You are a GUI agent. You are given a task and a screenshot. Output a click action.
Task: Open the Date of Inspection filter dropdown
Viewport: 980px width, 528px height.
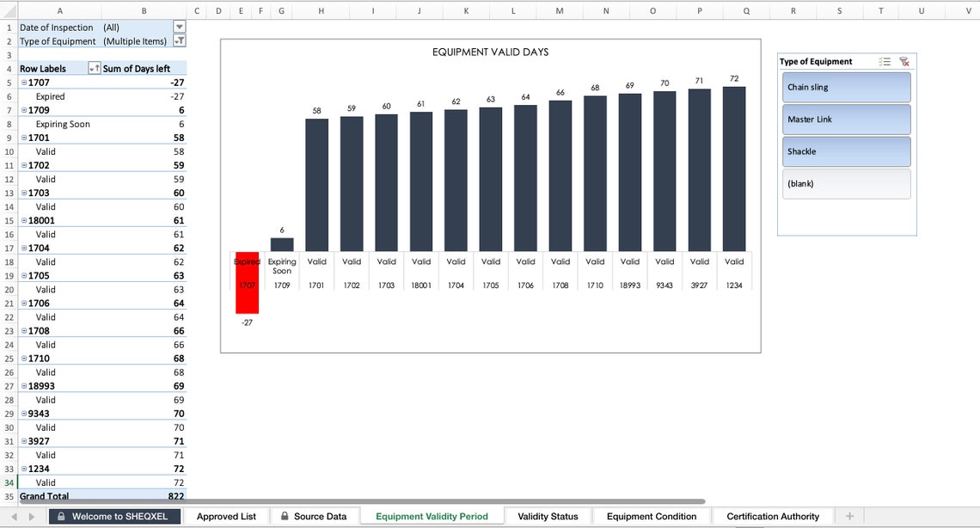(179, 27)
